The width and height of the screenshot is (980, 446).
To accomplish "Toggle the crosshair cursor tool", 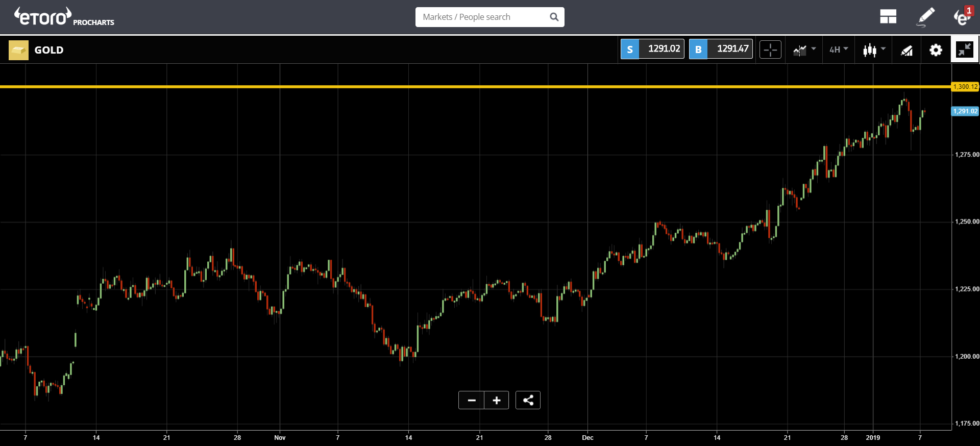I will coord(770,49).
